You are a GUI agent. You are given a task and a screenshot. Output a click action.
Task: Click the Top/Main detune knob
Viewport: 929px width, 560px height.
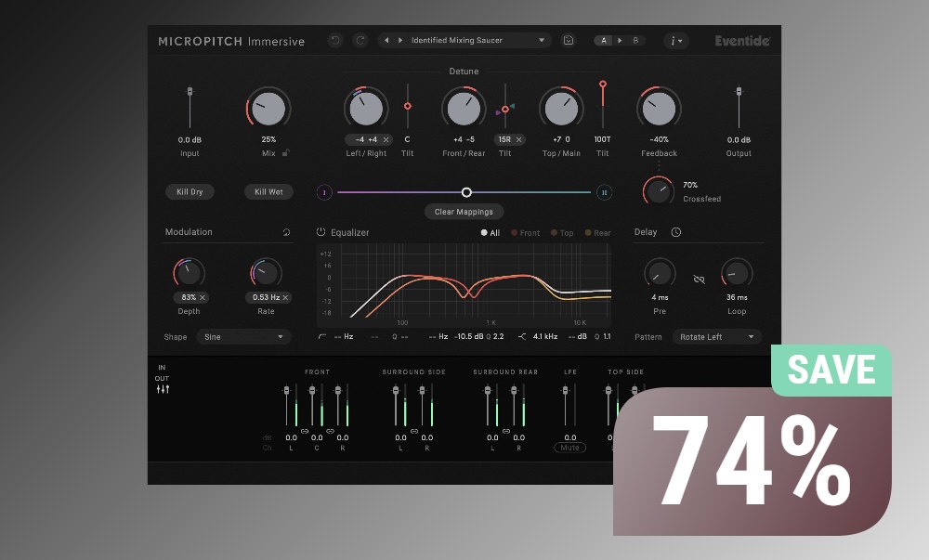click(561, 109)
